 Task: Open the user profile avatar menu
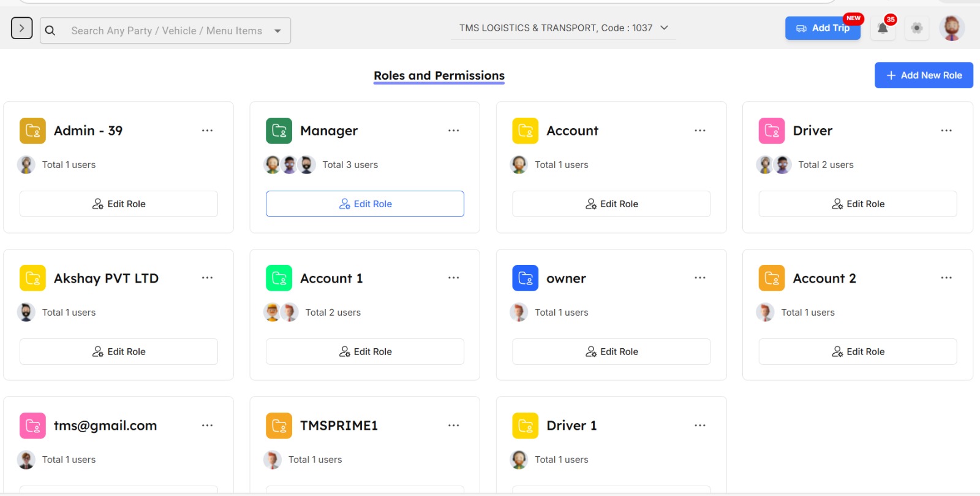(x=952, y=28)
